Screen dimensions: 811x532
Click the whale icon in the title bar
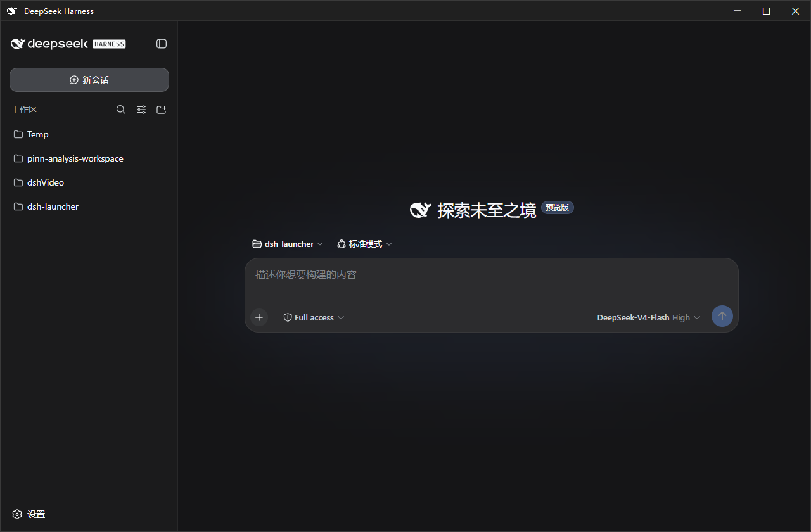[12, 11]
